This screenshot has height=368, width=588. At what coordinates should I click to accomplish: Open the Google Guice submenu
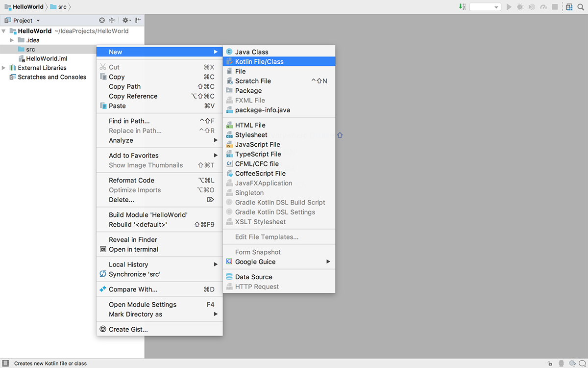click(255, 262)
